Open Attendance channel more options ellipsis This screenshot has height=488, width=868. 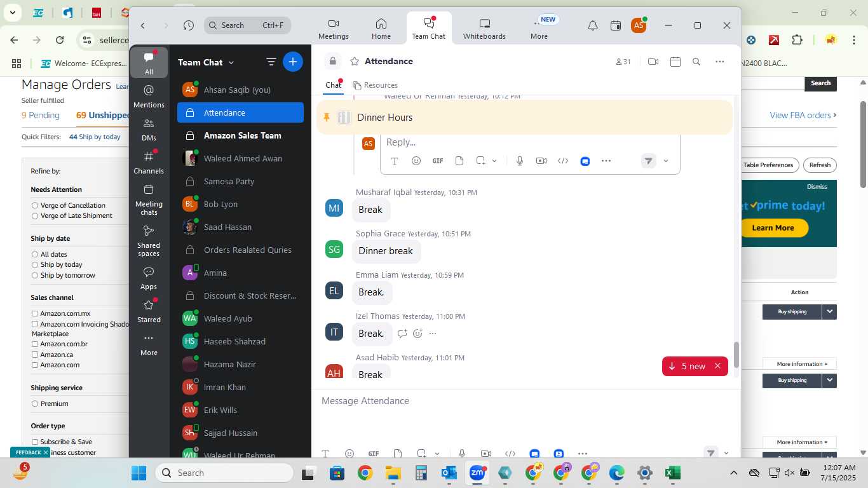(x=719, y=62)
